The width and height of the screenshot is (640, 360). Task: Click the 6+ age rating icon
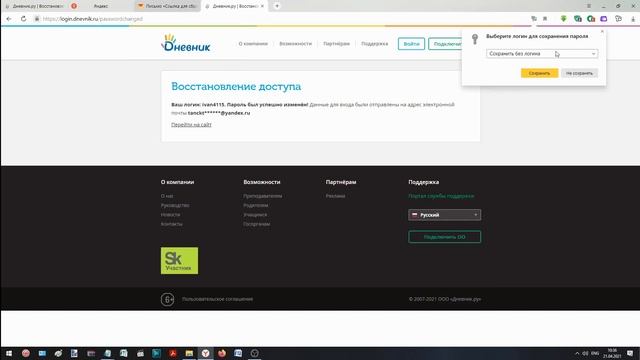pyautogui.click(x=167, y=299)
